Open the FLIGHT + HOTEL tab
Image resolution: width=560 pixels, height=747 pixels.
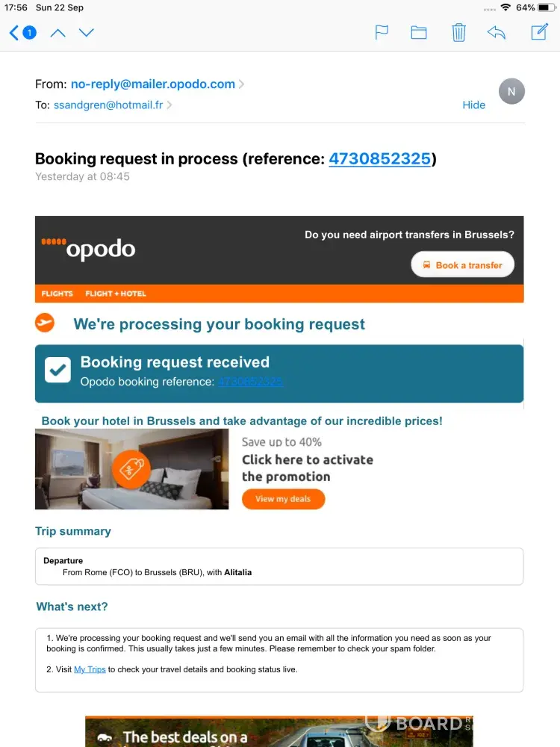coord(116,294)
